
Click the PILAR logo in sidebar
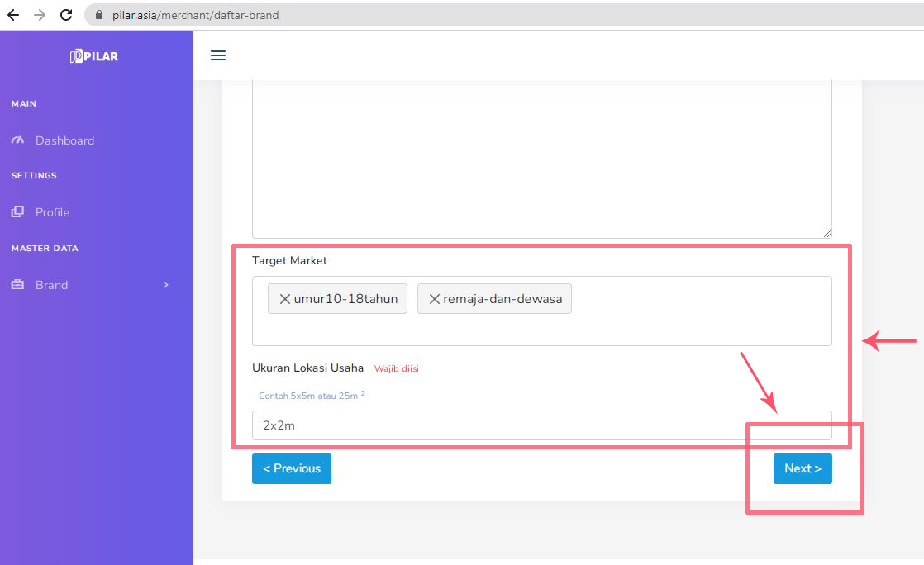click(x=94, y=56)
